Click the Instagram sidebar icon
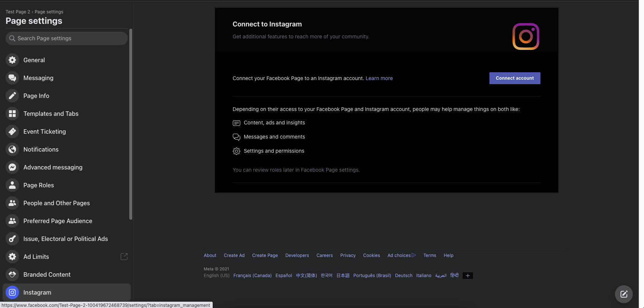This screenshot has width=644, height=308. click(12, 292)
